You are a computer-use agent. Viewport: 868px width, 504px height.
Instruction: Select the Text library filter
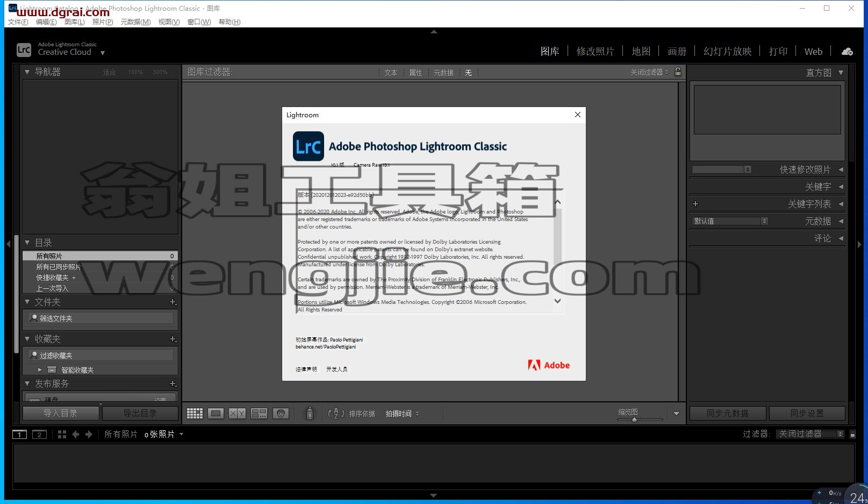(x=391, y=73)
